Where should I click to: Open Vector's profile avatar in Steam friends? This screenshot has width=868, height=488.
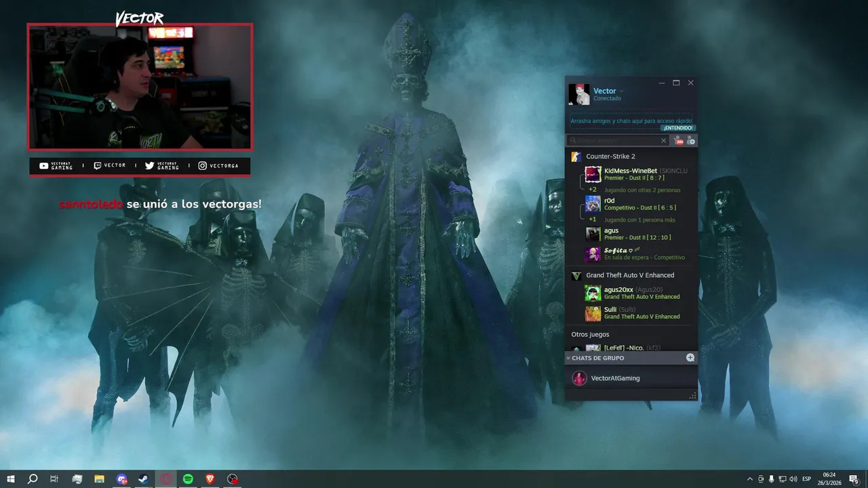click(x=579, y=94)
